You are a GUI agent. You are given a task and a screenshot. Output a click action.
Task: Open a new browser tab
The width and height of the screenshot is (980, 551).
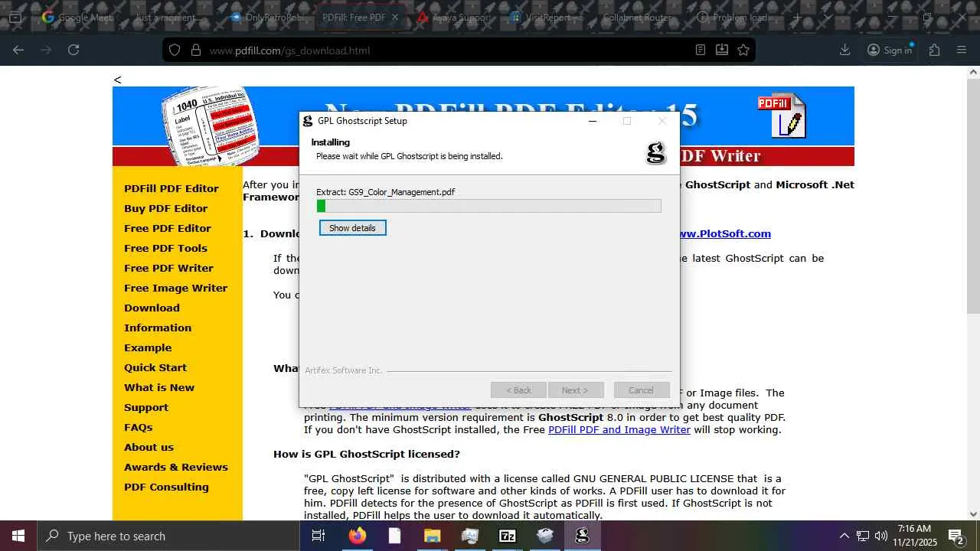[x=797, y=17]
